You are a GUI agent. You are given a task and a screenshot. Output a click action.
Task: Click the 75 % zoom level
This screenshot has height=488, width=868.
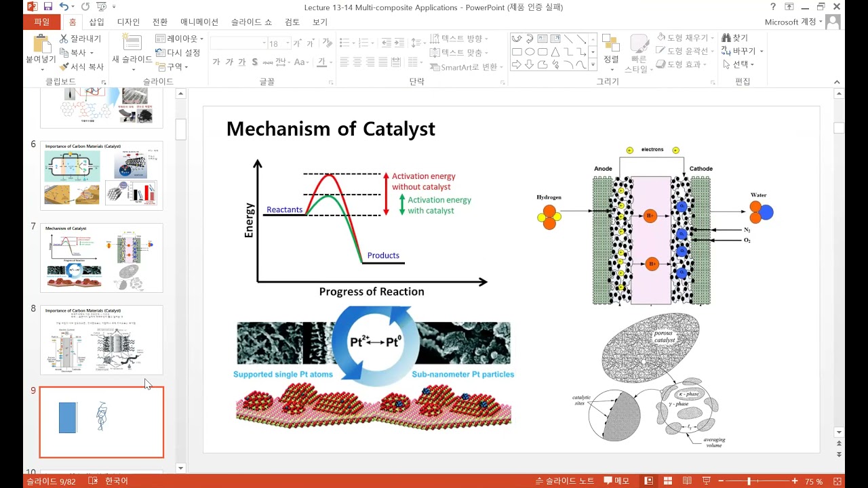click(814, 481)
